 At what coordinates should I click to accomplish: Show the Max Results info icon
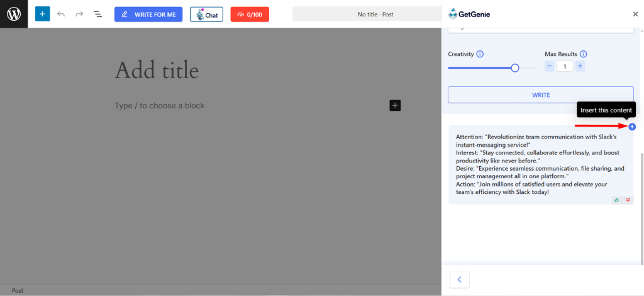click(x=584, y=54)
